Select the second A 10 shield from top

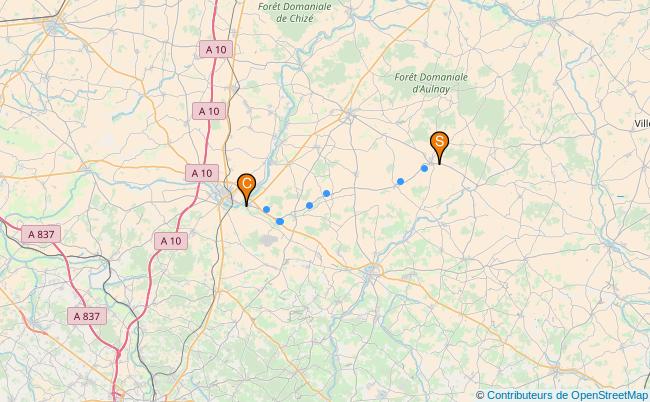209,111
